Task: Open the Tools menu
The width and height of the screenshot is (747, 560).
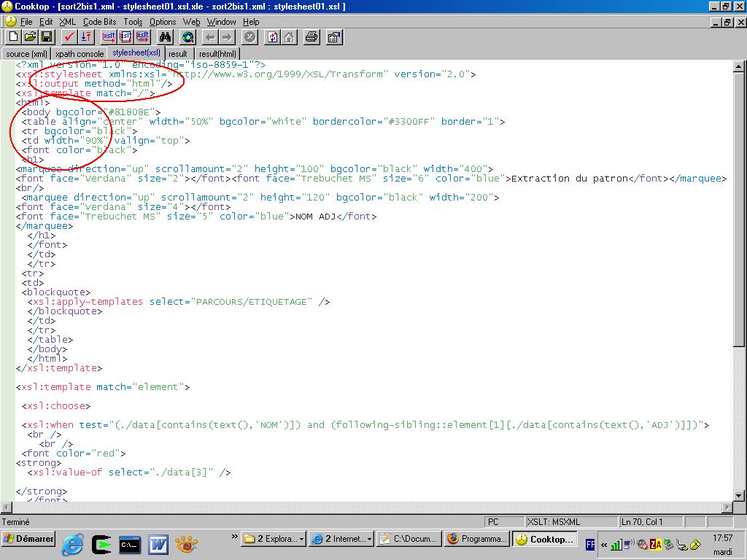Action: (133, 22)
